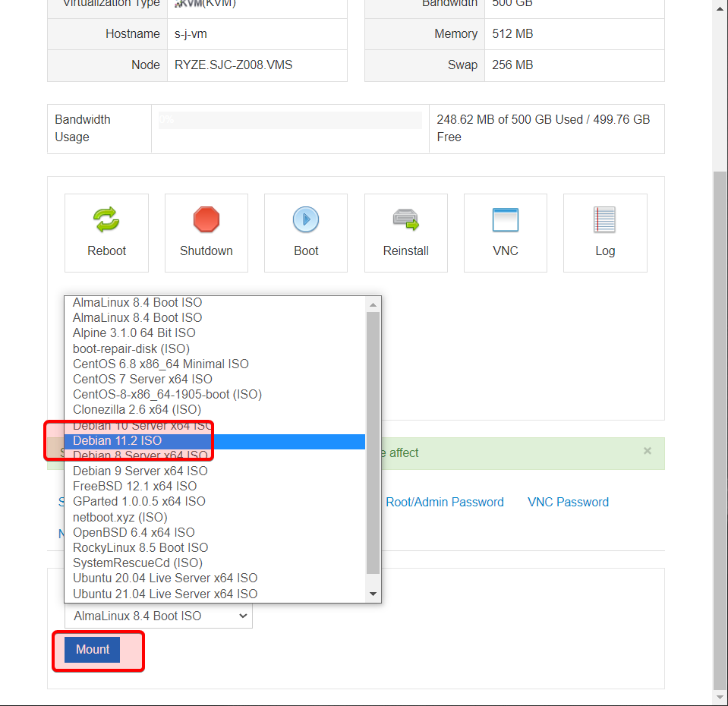This screenshot has width=728, height=706.
Task: Open the AlmaLinux 8.4 Boot ISO dropdown
Action: (x=157, y=616)
